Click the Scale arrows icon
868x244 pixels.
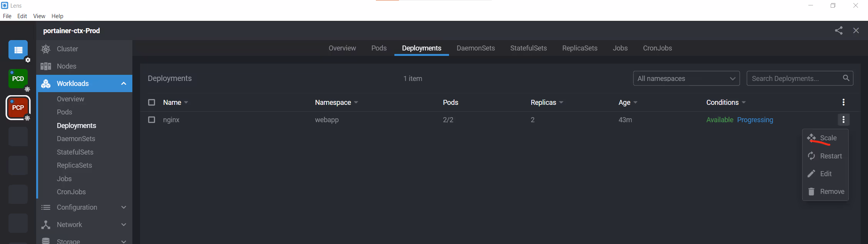click(811, 138)
